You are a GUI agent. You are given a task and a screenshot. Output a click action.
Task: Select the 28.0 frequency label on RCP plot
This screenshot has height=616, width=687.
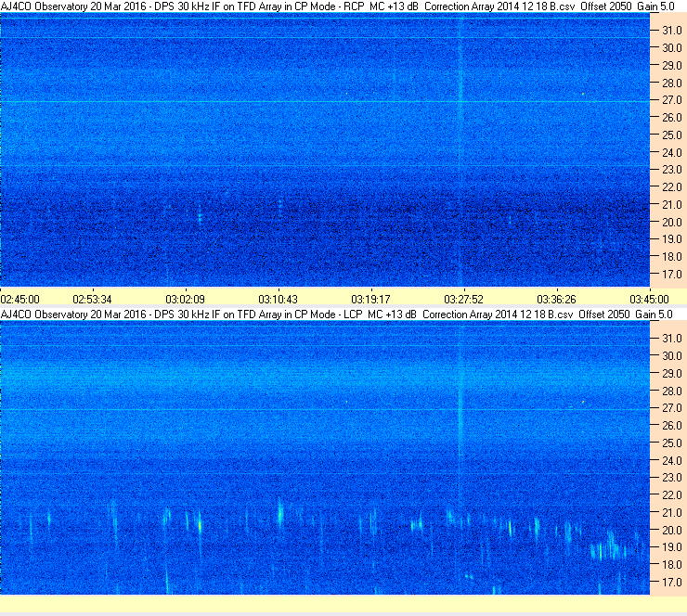pyautogui.click(x=672, y=83)
